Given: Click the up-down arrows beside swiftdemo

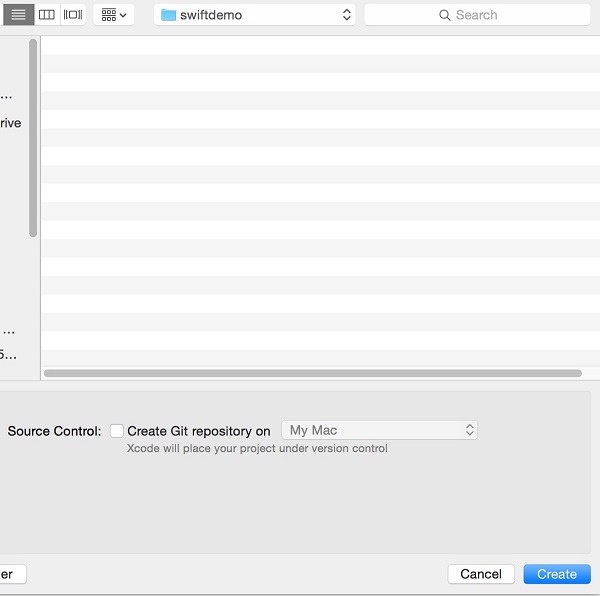Looking at the screenshot, I should 346,15.
